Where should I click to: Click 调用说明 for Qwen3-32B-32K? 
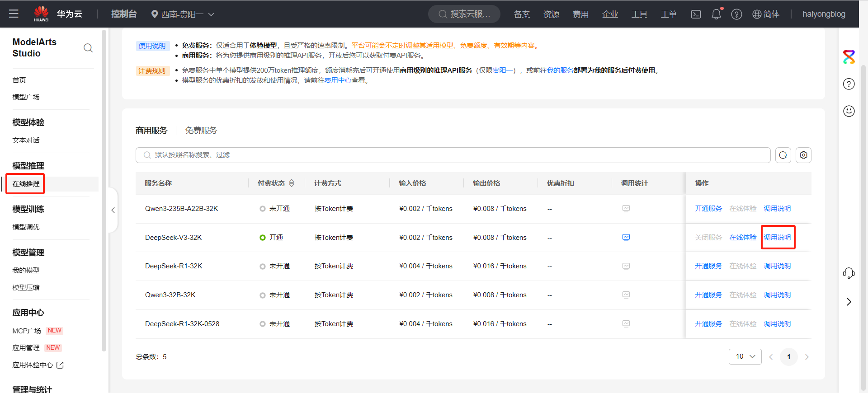click(x=778, y=295)
